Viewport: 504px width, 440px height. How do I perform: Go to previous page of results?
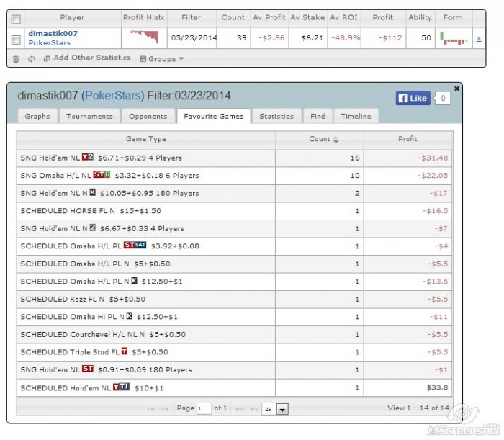165,409
